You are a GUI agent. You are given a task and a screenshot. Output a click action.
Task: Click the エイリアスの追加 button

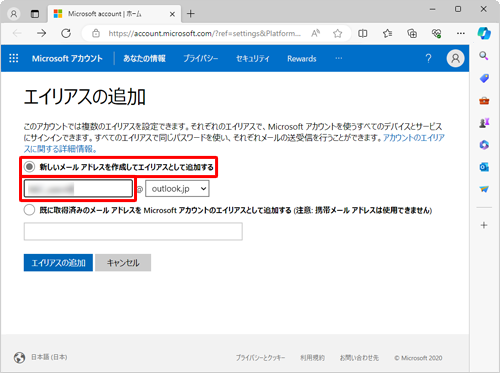58,263
